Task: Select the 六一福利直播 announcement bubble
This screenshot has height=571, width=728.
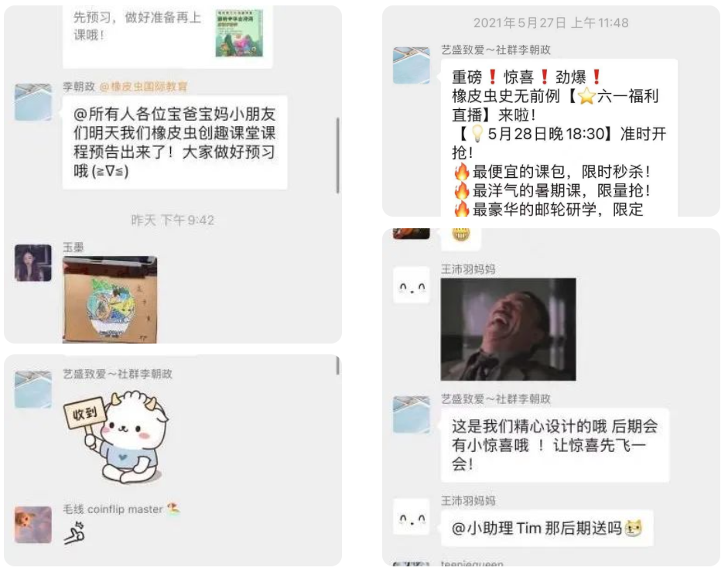Action: (559, 138)
